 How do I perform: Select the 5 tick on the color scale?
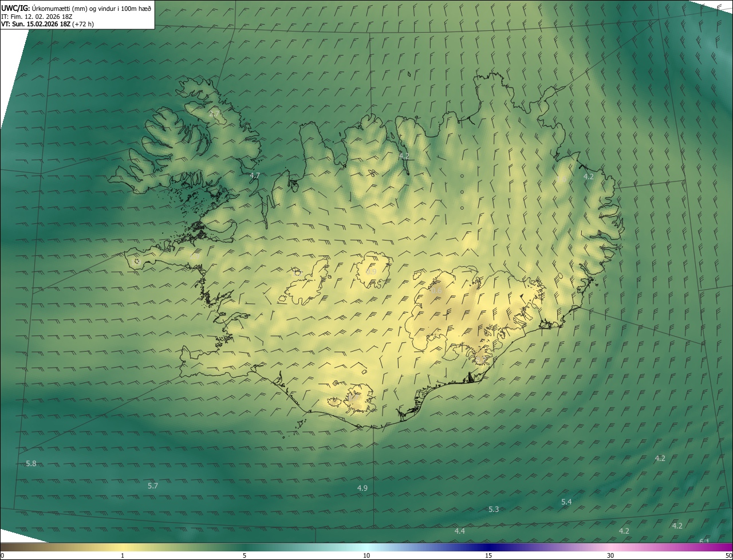245,555
